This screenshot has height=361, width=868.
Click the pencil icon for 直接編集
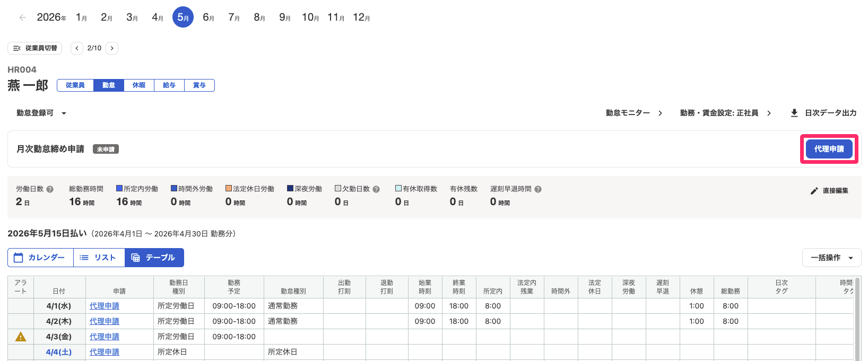pyautogui.click(x=814, y=191)
